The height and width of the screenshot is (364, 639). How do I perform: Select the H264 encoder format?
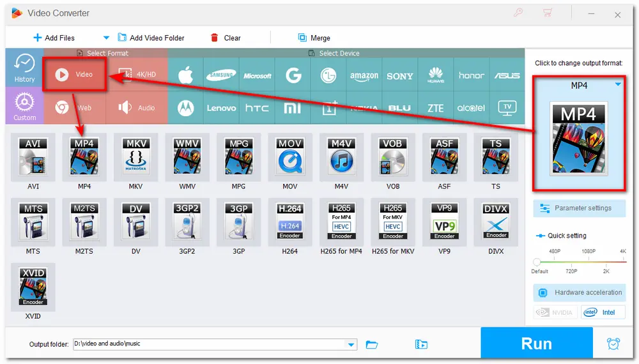(289, 222)
